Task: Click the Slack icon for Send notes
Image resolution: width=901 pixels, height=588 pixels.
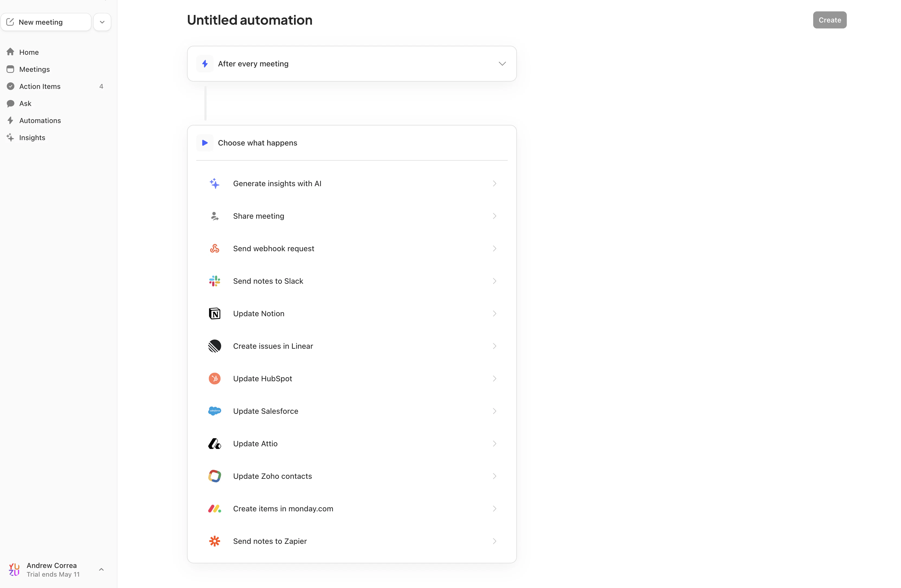Action: 214,281
